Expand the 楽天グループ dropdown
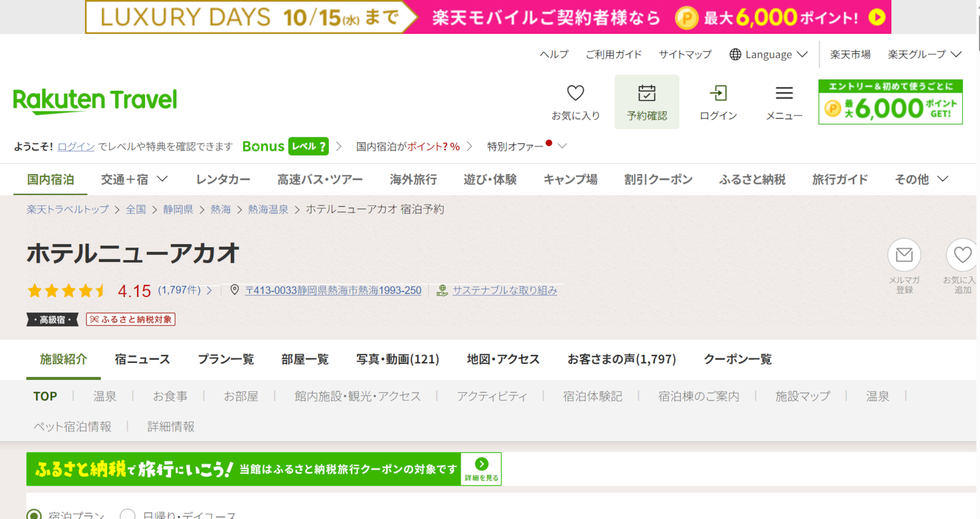Screen dimensions: 980x519 point(924,54)
